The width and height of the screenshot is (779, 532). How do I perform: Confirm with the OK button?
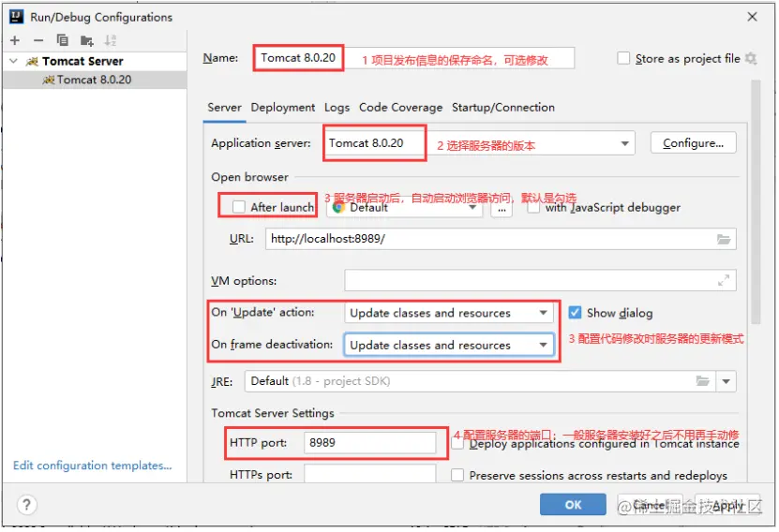point(573,505)
